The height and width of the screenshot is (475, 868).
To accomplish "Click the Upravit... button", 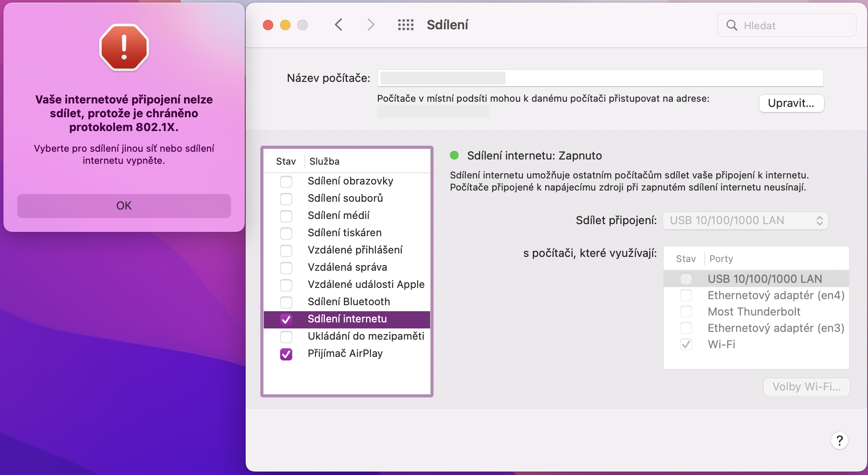I will [x=791, y=103].
